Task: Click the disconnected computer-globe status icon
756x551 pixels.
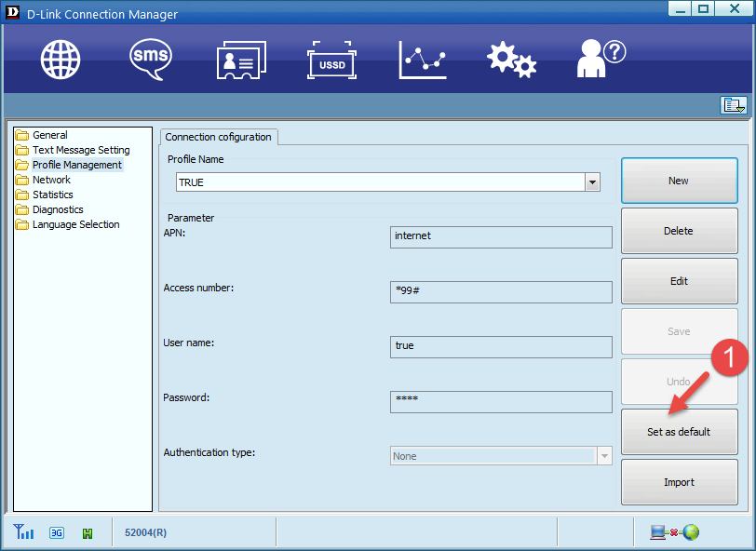Action: point(674,532)
